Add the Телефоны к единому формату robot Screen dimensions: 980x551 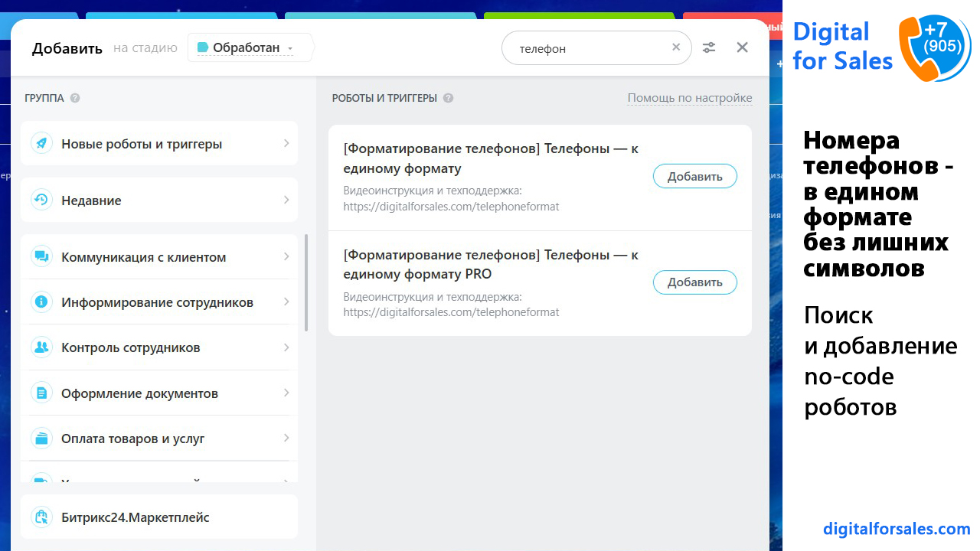694,176
